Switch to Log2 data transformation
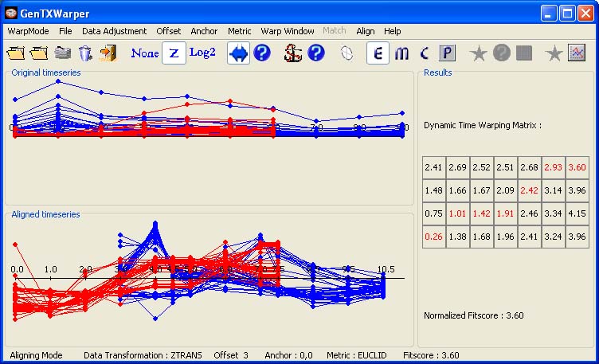599x364 pixels. (202, 53)
